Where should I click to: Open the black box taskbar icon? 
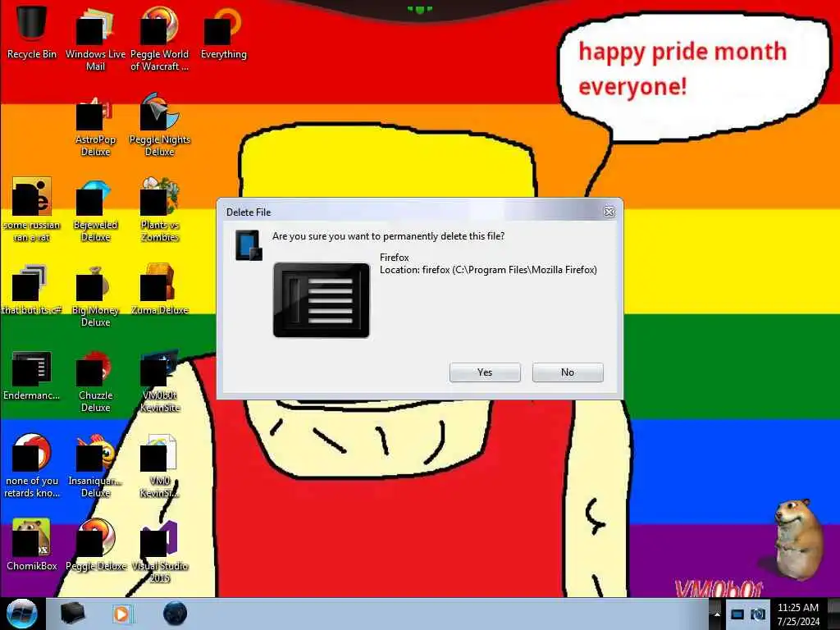coord(73,614)
